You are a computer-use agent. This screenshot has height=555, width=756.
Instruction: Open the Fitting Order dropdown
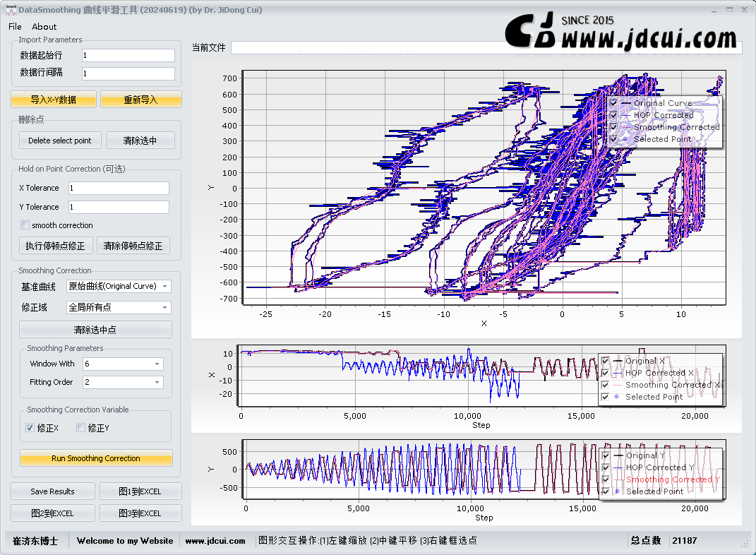point(123,383)
